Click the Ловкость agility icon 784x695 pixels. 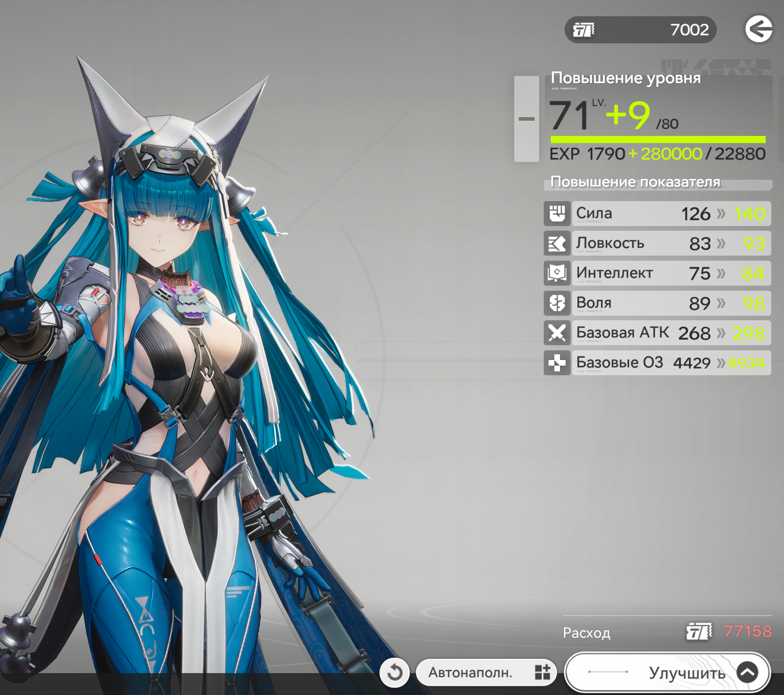pyautogui.click(x=557, y=243)
